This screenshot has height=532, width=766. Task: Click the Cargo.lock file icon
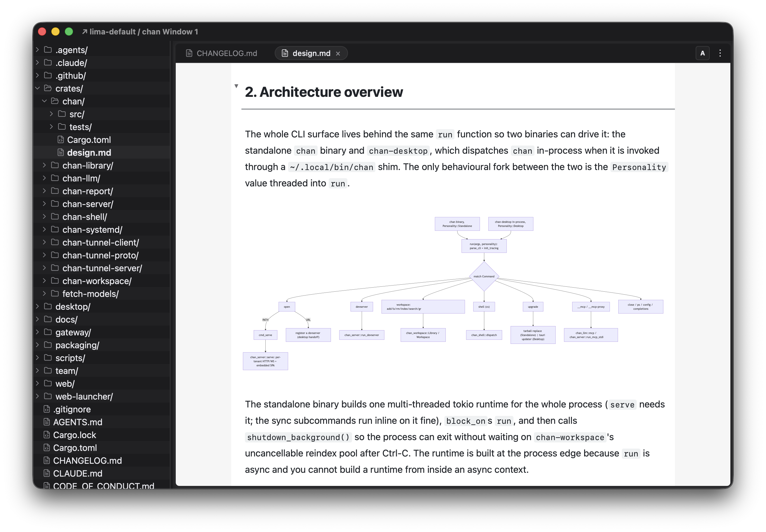(47, 435)
